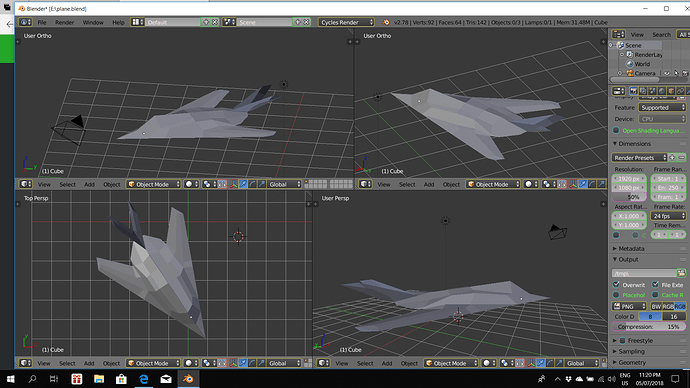Open Object Mode dropdown in Top Persp viewport
Viewport: 690px width, 388px height.
click(153, 363)
